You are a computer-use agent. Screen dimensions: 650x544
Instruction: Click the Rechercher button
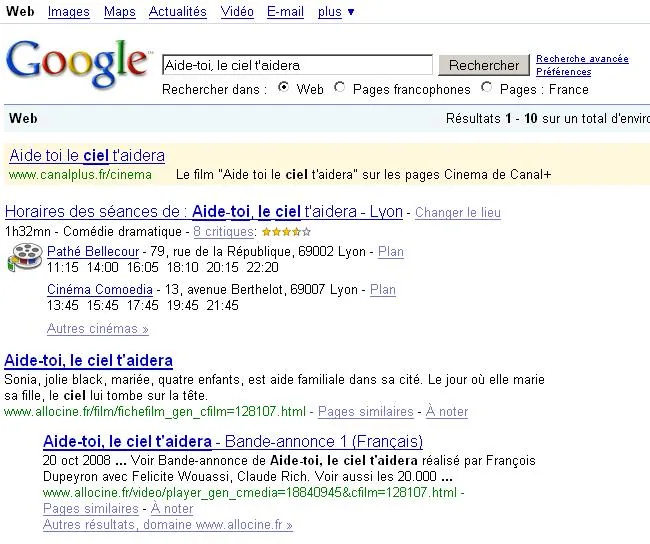click(x=484, y=65)
